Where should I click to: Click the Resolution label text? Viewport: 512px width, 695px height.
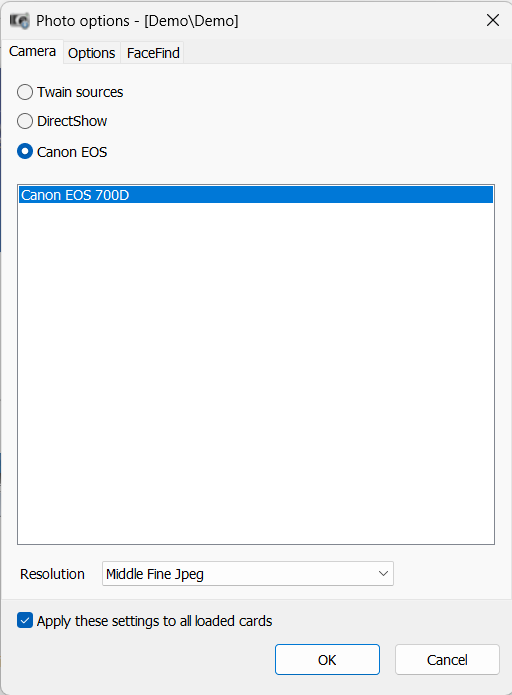point(52,574)
